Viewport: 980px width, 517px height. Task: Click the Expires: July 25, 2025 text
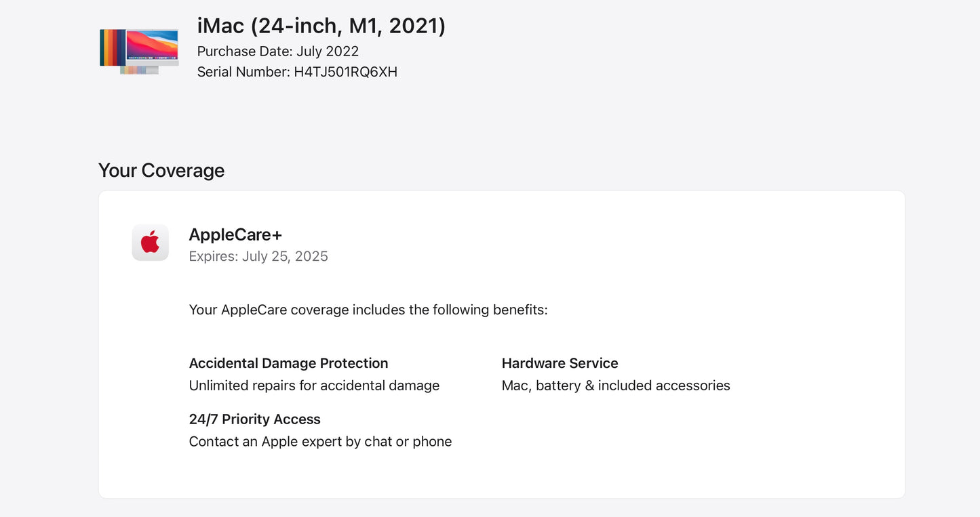tap(258, 256)
